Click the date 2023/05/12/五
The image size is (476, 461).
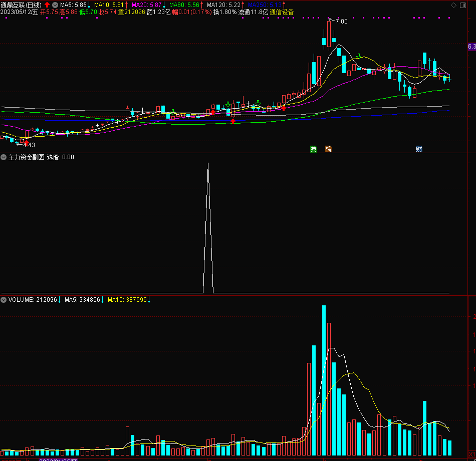tap(19, 12)
